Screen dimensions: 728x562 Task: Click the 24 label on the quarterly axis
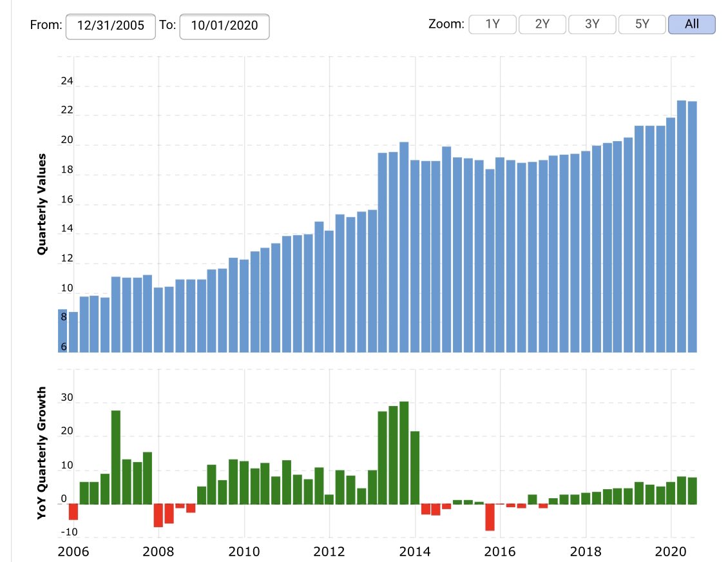click(67, 81)
